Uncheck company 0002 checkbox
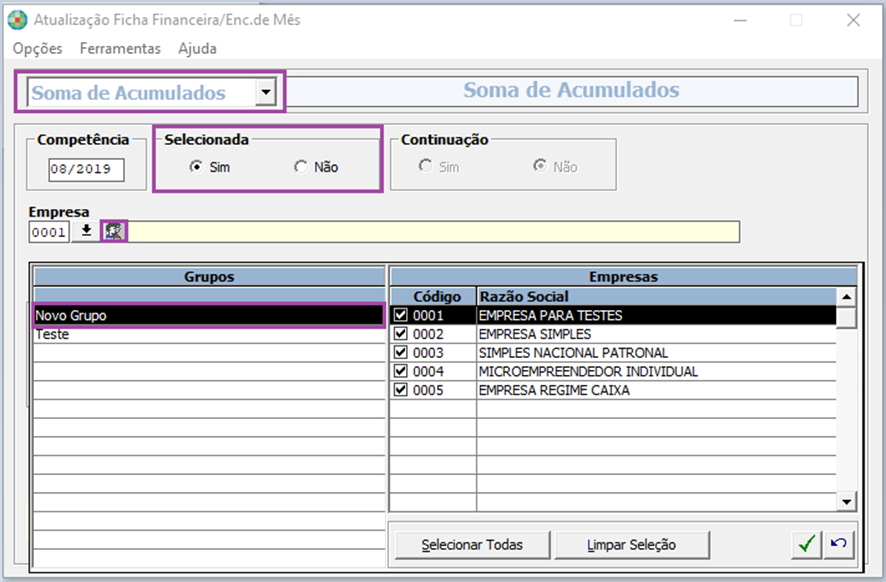 point(401,333)
